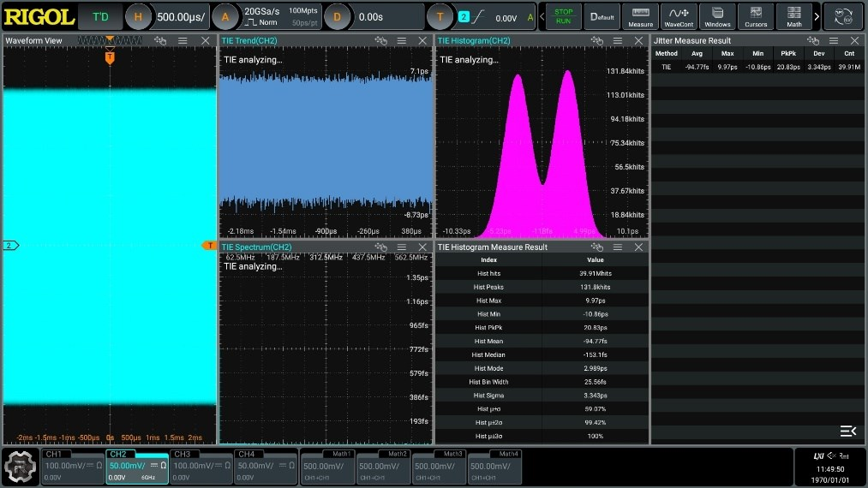Close the TIE Trend(CH2) window

tap(422, 40)
